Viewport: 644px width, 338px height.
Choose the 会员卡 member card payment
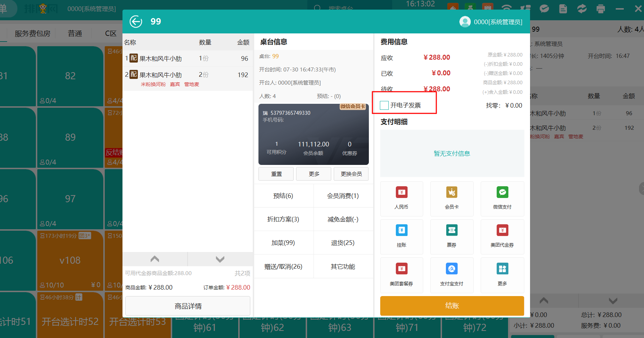click(x=452, y=198)
